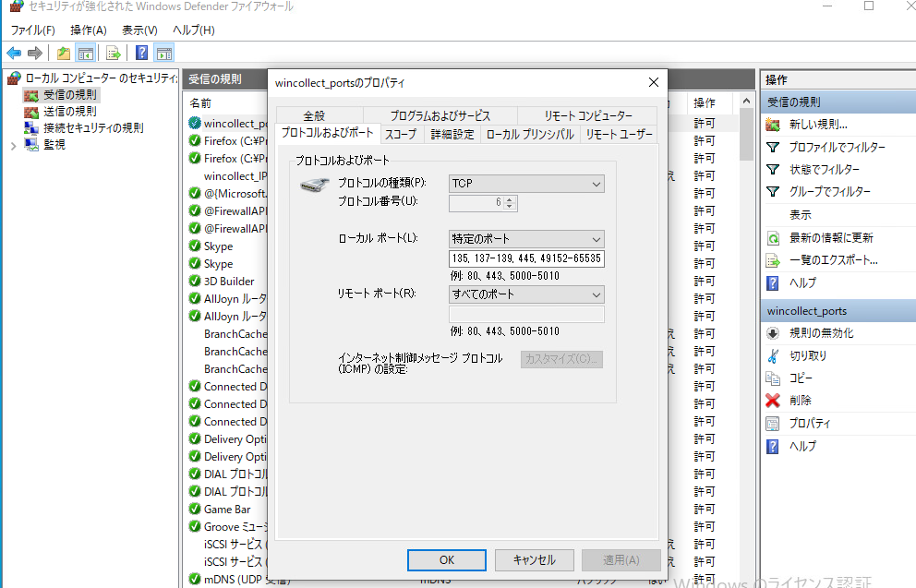Open the 表示 action submenu
Image resolution: width=916 pixels, height=588 pixels.
(801, 215)
